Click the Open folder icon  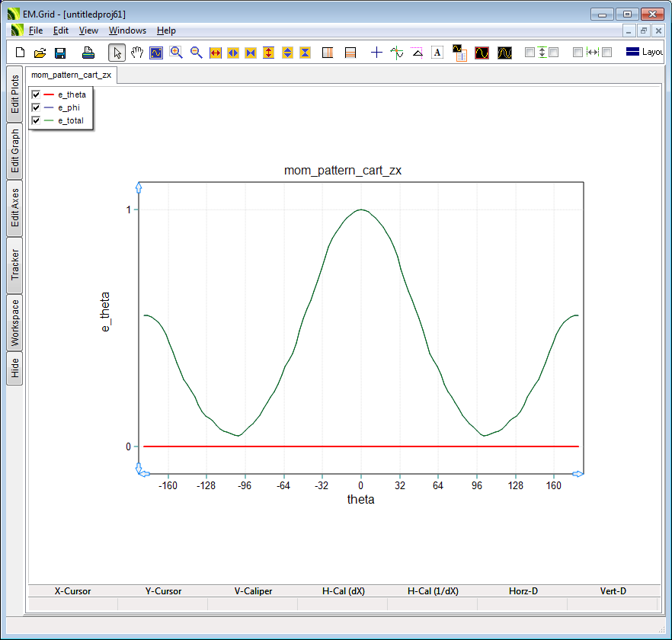(x=40, y=53)
